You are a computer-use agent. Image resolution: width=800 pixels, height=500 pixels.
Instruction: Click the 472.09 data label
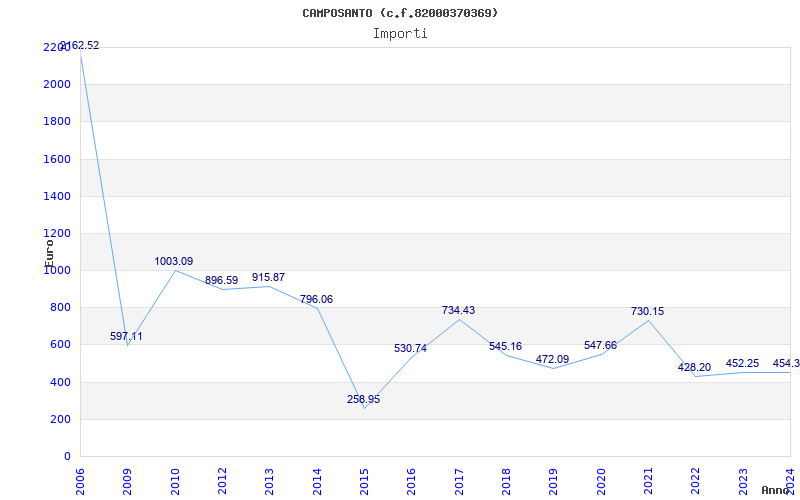(x=552, y=359)
